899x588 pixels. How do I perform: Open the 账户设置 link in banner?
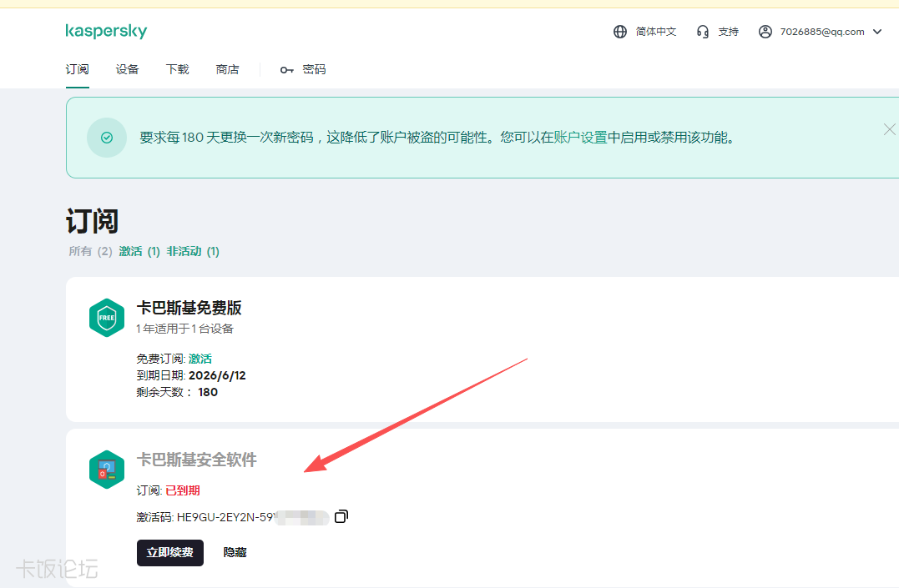tap(581, 138)
